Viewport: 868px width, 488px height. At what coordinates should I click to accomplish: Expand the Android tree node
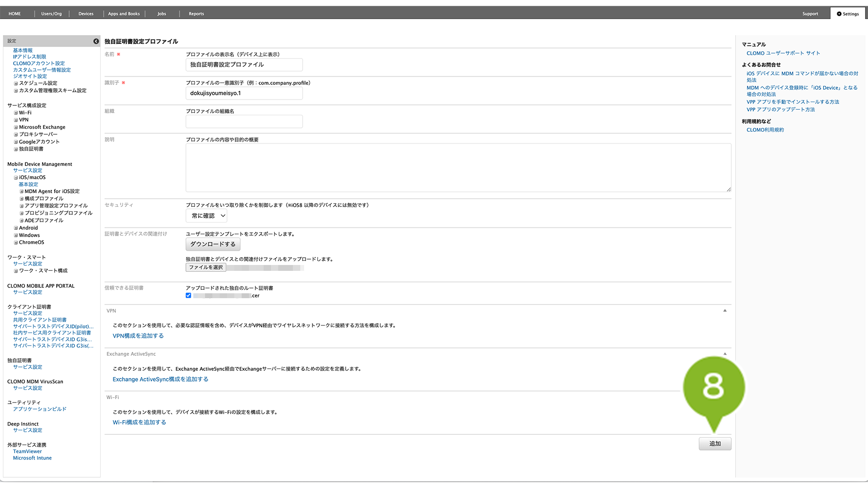click(16, 228)
